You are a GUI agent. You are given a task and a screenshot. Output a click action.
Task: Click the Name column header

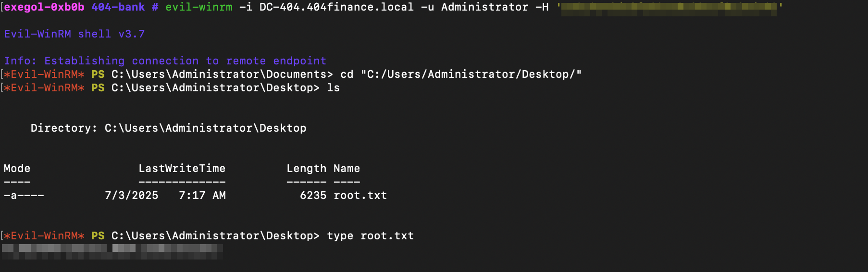[x=347, y=169]
